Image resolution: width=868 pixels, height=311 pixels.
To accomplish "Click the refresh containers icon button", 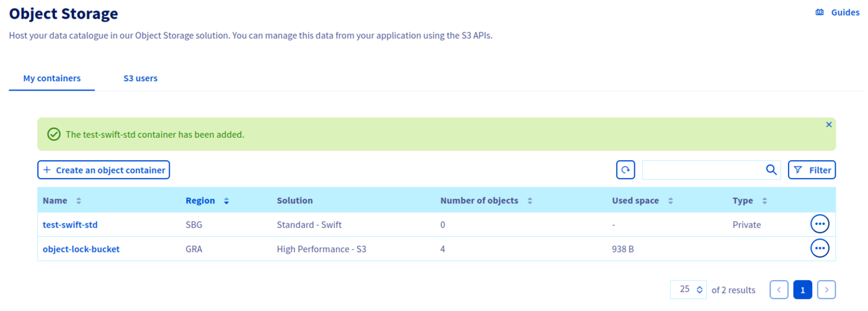I will 625,170.
